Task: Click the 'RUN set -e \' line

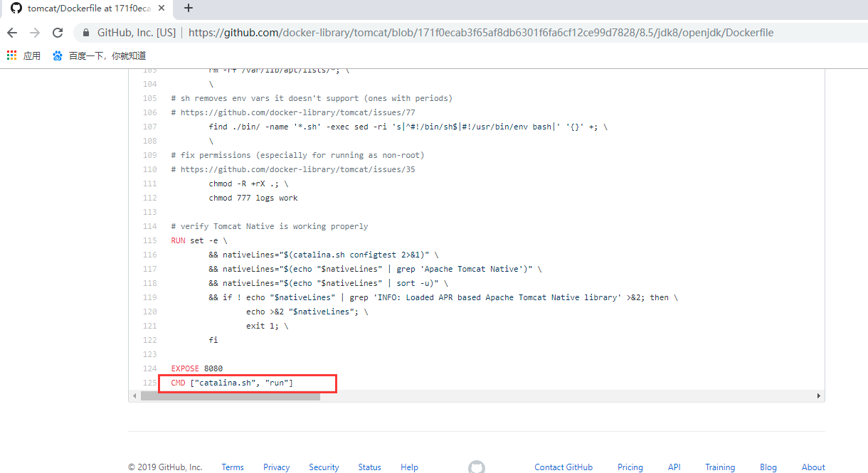Action: [x=199, y=240]
